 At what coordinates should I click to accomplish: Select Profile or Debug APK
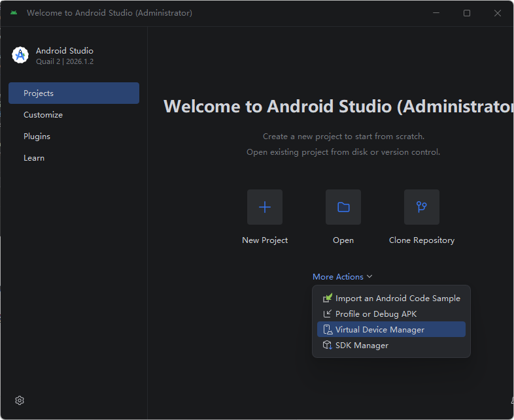tap(391, 314)
